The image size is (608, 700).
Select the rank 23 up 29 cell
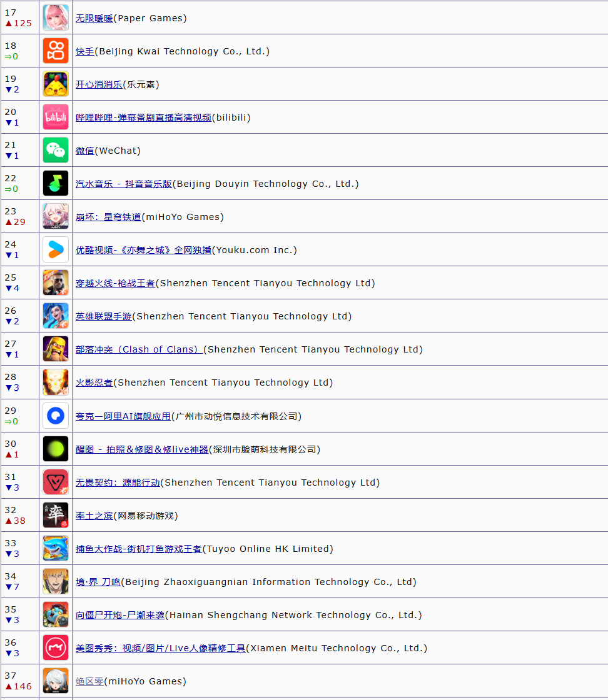click(19, 216)
